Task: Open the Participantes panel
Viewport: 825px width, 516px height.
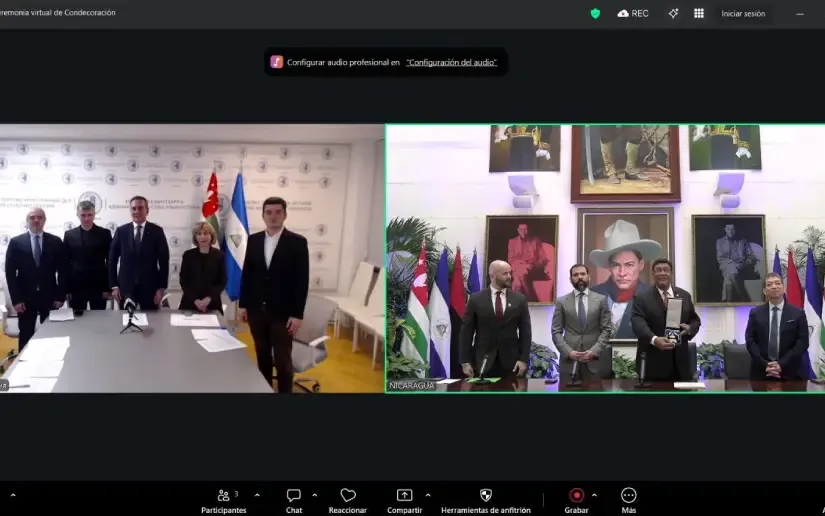Action: coord(224,499)
